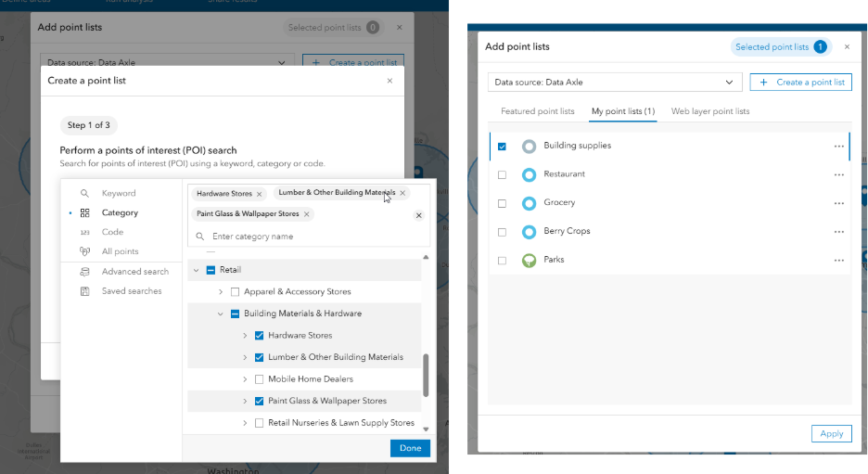Open Data source dropdown in right window
The width and height of the screenshot is (868, 474).
point(615,82)
